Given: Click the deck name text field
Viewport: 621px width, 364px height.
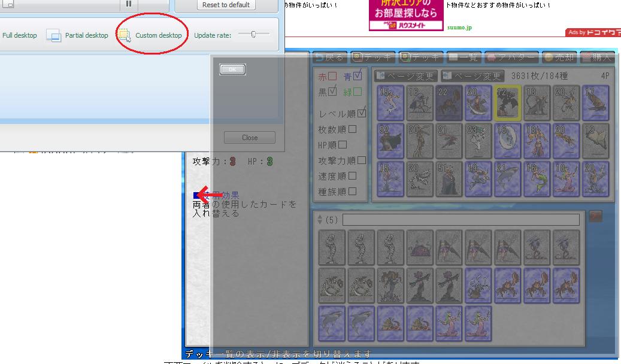Looking at the screenshot, I should click(461, 220).
